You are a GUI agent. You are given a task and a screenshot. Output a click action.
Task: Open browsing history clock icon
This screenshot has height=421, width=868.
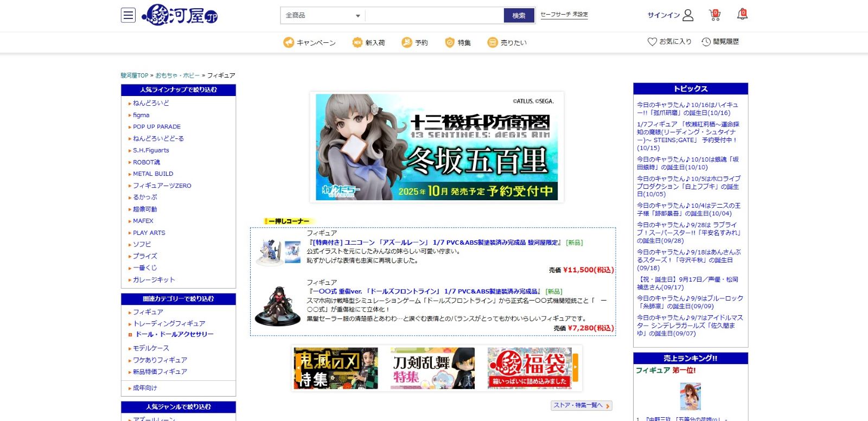(x=706, y=42)
